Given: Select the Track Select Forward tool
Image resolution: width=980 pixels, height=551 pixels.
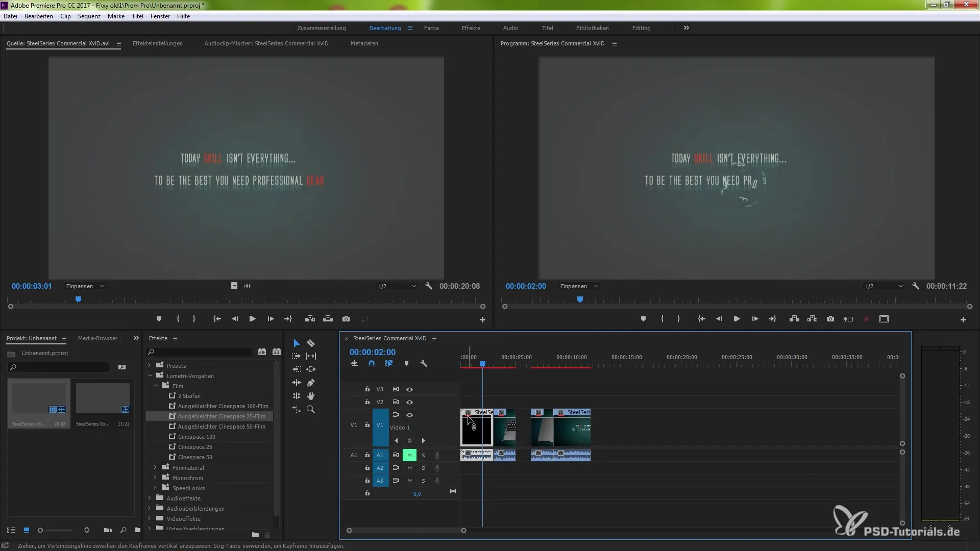Looking at the screenshot, I should click(297, 356).
